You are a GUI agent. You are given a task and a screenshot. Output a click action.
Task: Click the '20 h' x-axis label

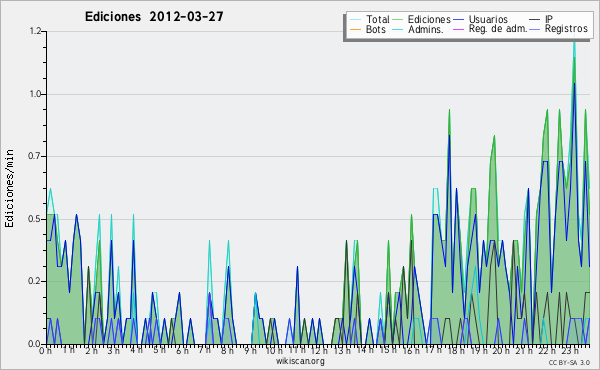pos(501,351)
